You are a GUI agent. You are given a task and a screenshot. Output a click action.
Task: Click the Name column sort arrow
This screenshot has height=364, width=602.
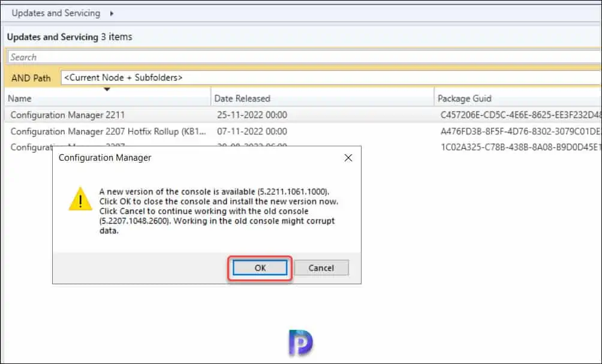107,89
